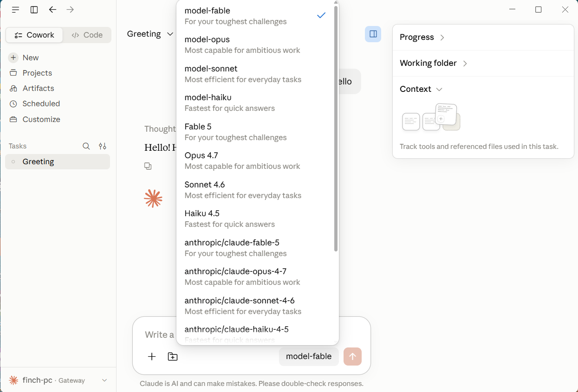Toggle the right side panel icon

click(x=373, y=34)
